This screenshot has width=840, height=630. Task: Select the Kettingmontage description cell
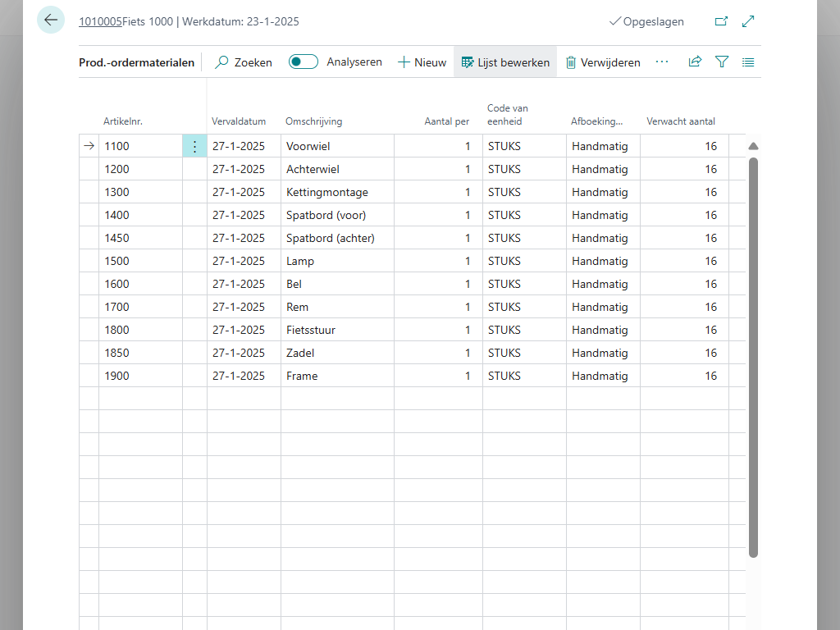(327, 192)
